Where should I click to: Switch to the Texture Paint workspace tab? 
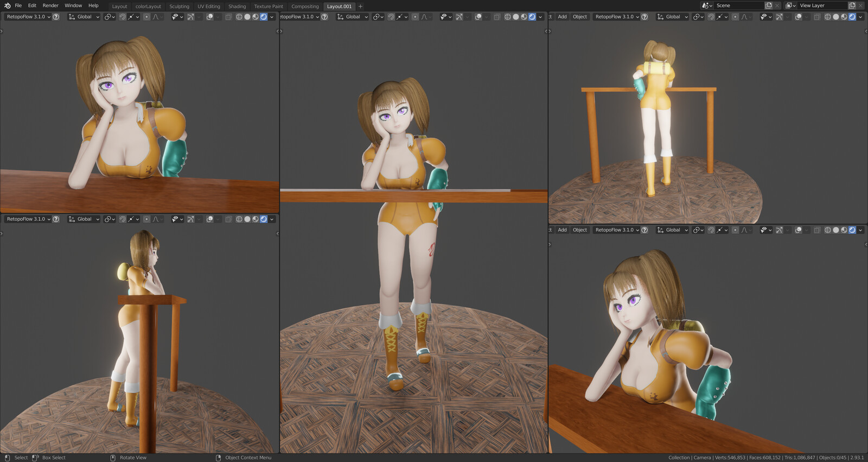[269, 7]
